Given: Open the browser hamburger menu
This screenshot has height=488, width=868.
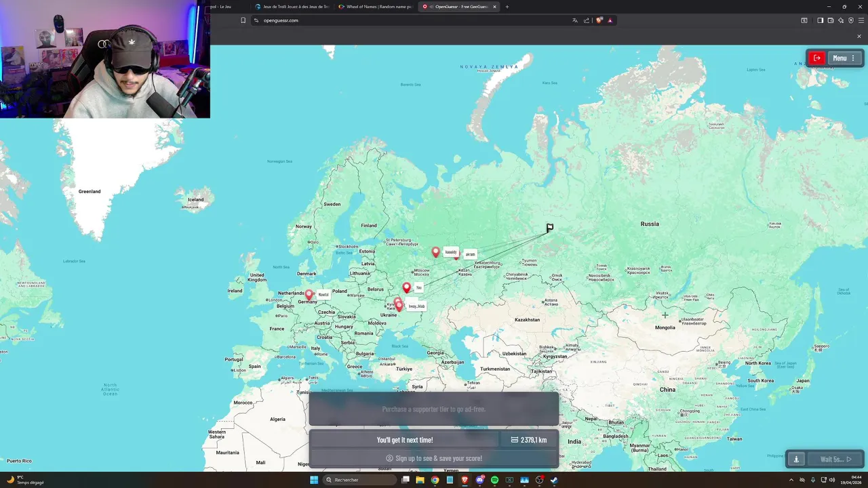Looking at the screenshot, I should (861, 20).
